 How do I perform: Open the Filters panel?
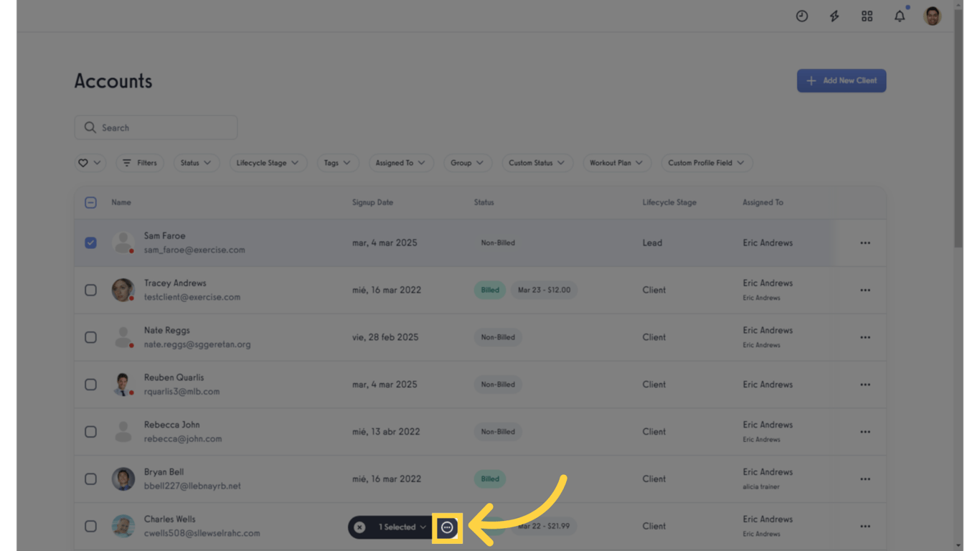139,163
